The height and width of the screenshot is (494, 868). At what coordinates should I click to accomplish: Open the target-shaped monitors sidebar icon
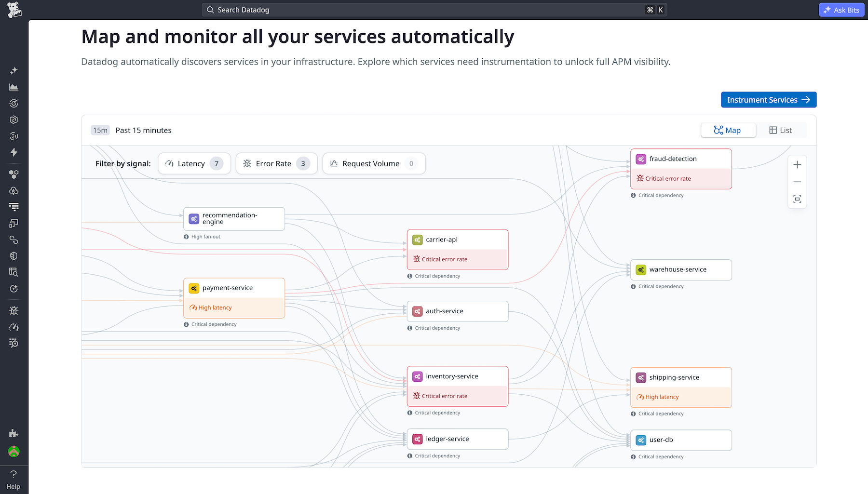14,104
